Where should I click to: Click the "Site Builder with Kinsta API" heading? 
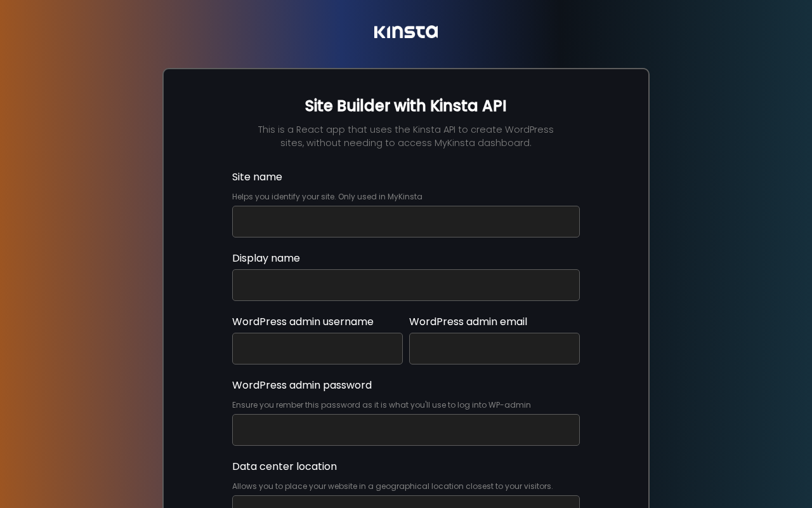(x=405, y=106)
